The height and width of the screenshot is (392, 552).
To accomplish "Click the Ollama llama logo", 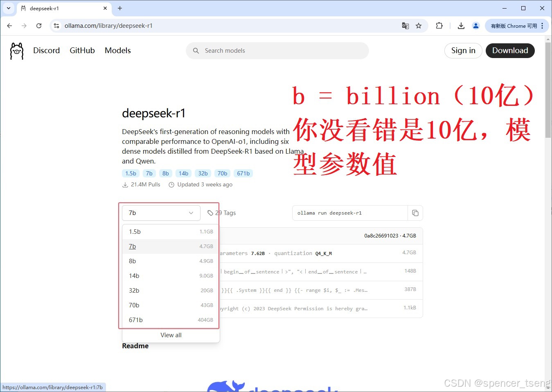I will tap(17, 51).
